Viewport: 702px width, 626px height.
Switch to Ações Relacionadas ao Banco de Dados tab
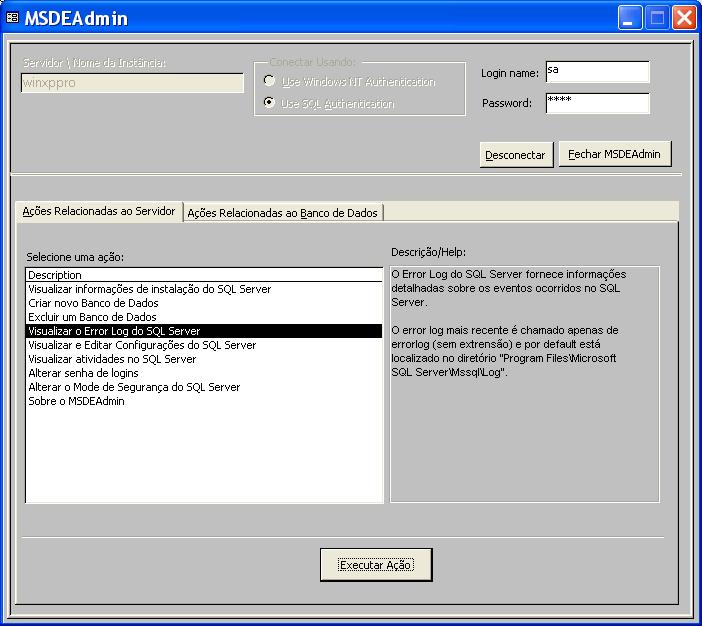pos(283,212)
